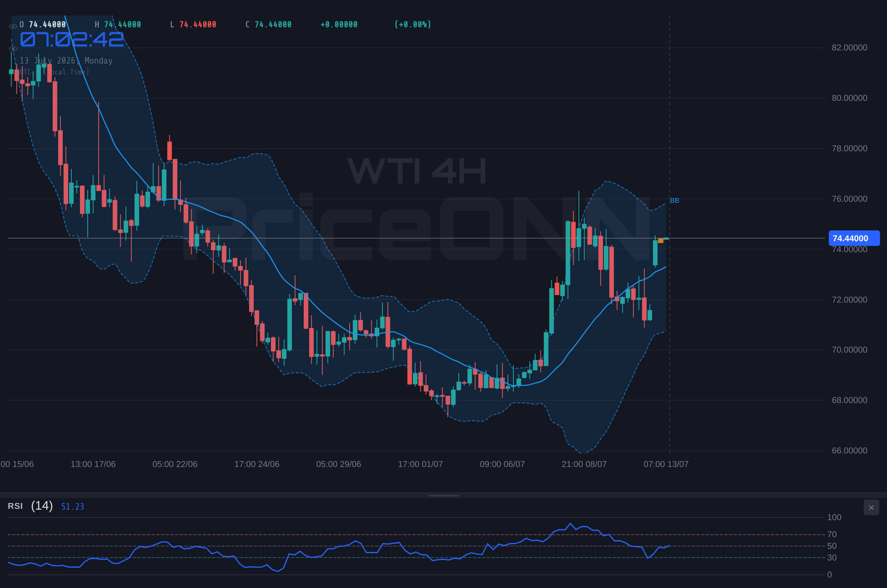Toggle the eye icon beside OHLC values
This screenshot has height=588, width=887.
tap(13, 26)
